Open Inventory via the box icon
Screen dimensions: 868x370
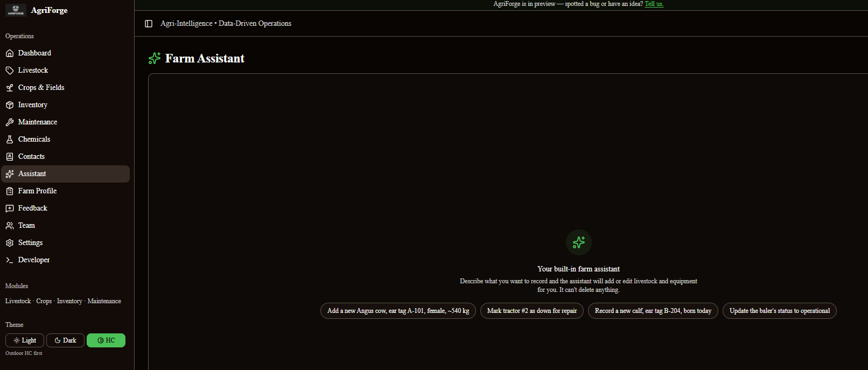tap(10, 105)
